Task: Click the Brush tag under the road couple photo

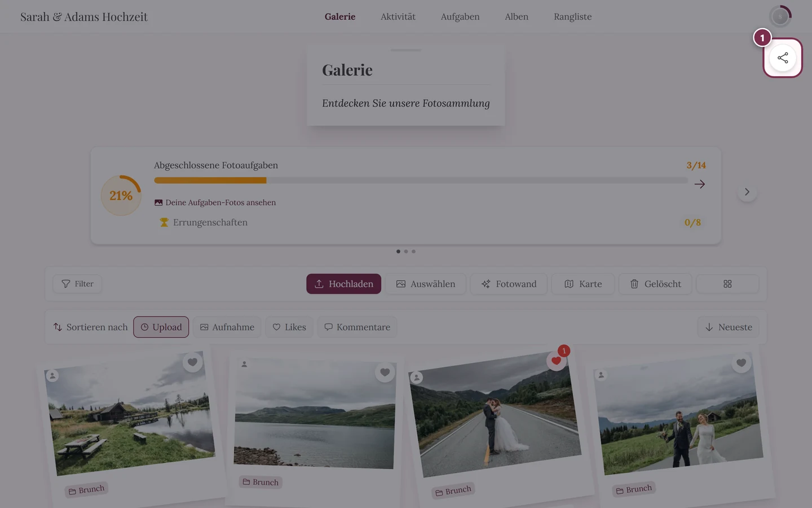Action: pos(453,491)
